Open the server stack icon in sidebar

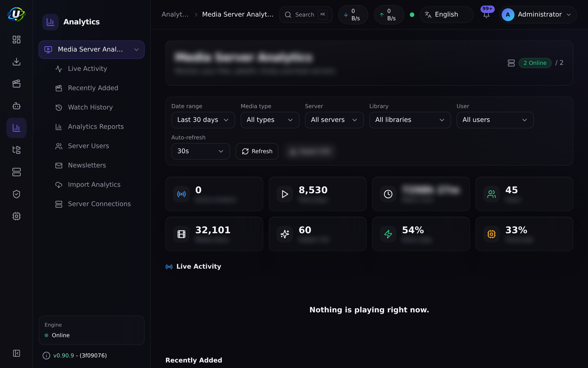coord(16,172)
